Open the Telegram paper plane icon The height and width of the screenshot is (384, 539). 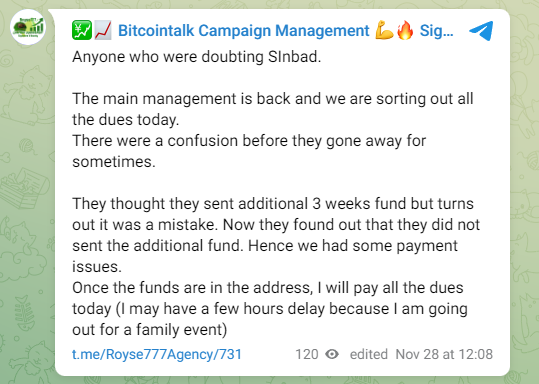481,31
